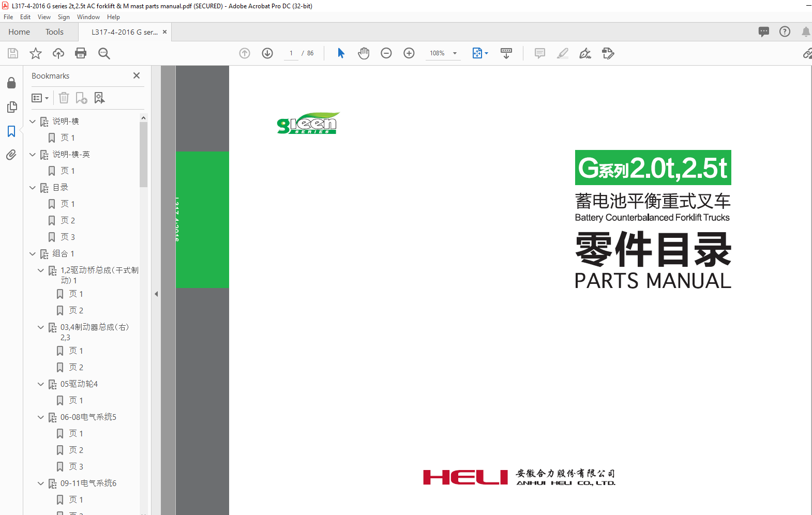812x515 pixels.
Task: Open 页 2 under 03,4制动器总成
Action: click(x=76, y=367)
